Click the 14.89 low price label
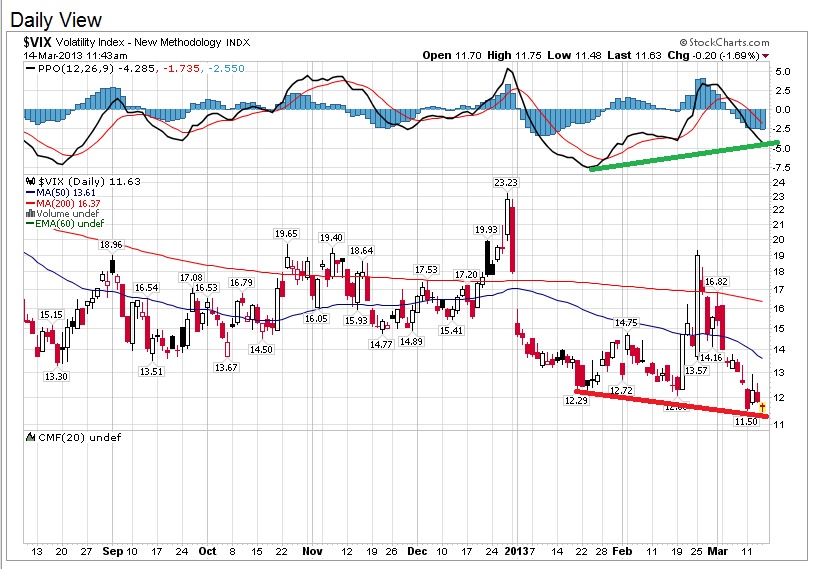Screen dimensions: 817x569 (411, 342)
